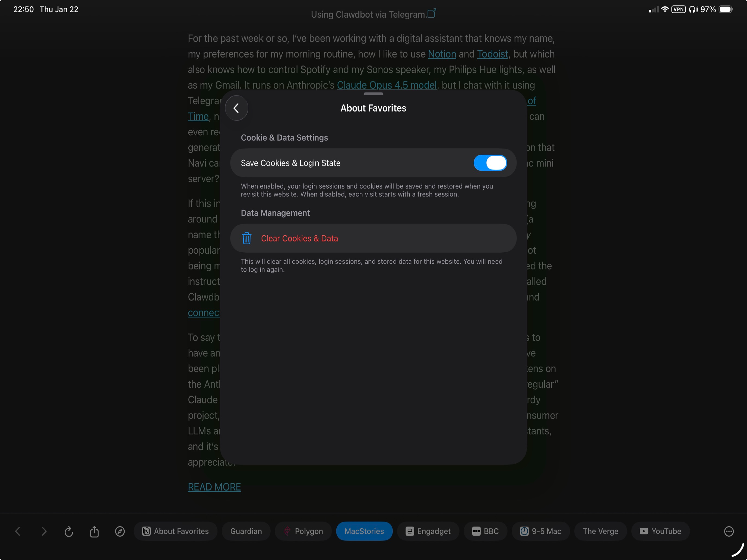Switch to the BBC tab
The image size is (747, 560).
tap(485, 531)
